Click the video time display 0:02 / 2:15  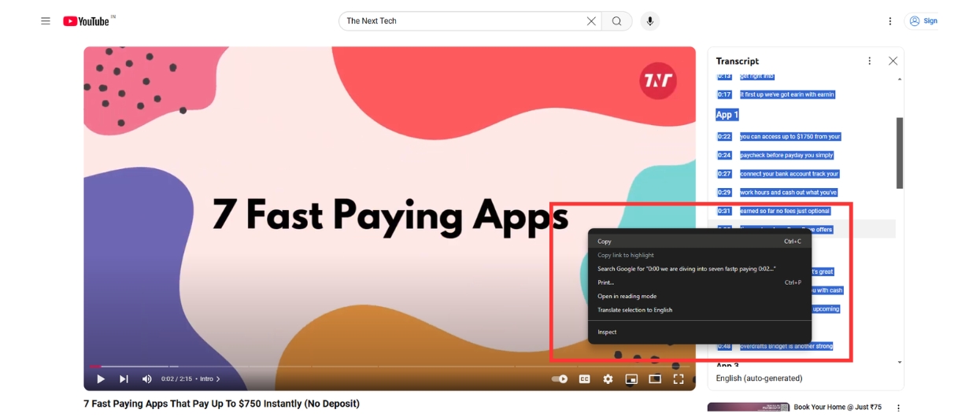(x=177, y=379)
